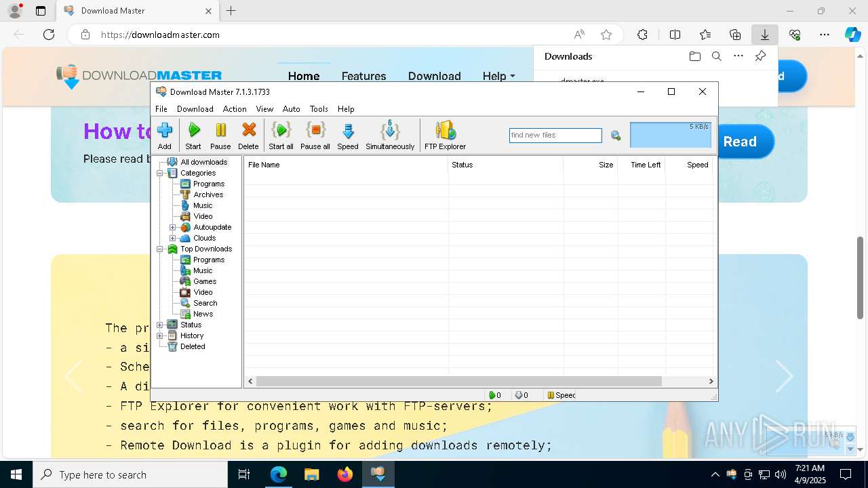
Task: Click the previous slide arrow on the webpage carousel
Action: pyautogui.click(x=73, y=376)
